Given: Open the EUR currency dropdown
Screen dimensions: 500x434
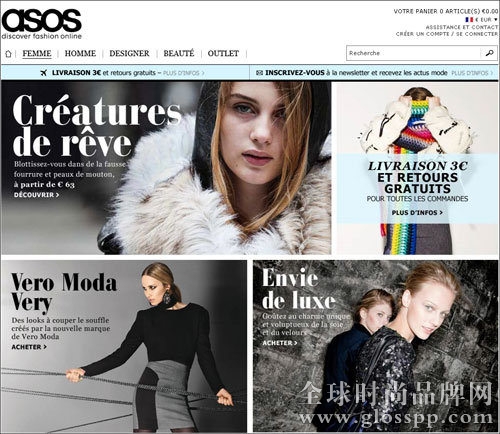Looking at the screenshot, I should pyautogui.click(x=486, y=20).
